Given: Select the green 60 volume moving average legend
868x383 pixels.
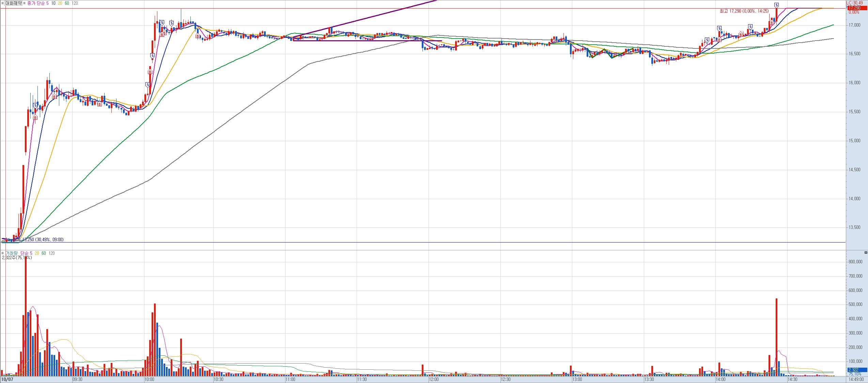Looking at the screenshot, I should point(44,253).
